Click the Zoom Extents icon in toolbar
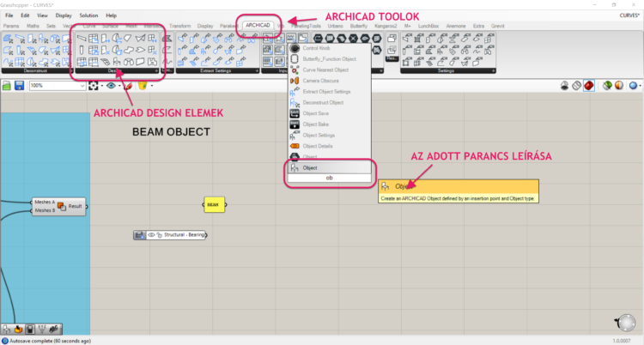This screenshot has height=345, width=644. [x=94, y=86]
